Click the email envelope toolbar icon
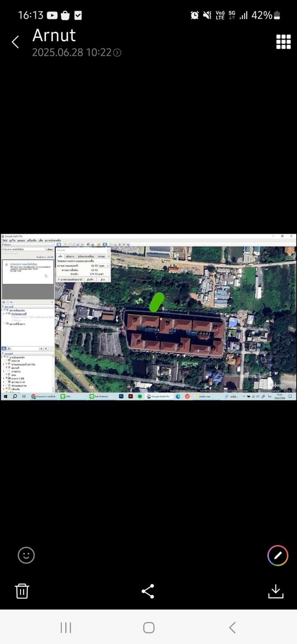This screenshot has width=297, height=644. coord(111,244)
